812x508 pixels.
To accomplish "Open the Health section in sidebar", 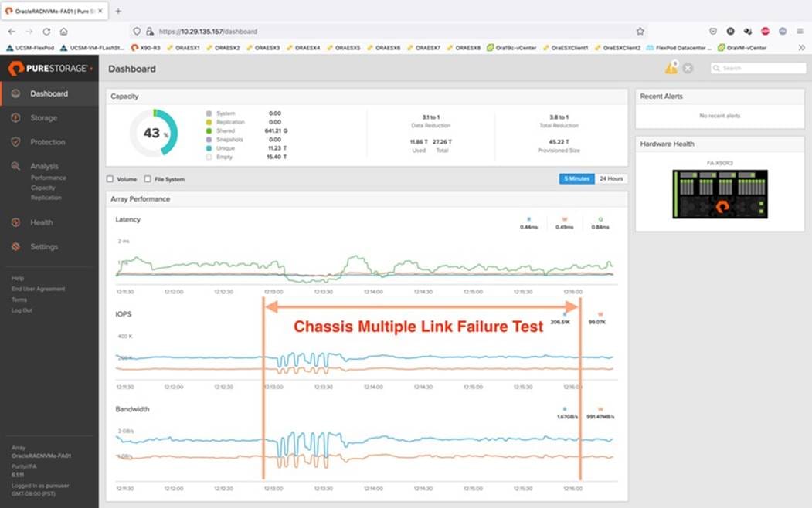I will [x=42, y=222].
